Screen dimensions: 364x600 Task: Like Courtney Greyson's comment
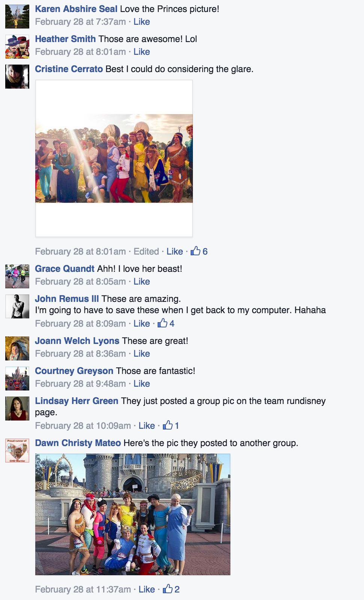pyautogui.click(x=142, y=384)
